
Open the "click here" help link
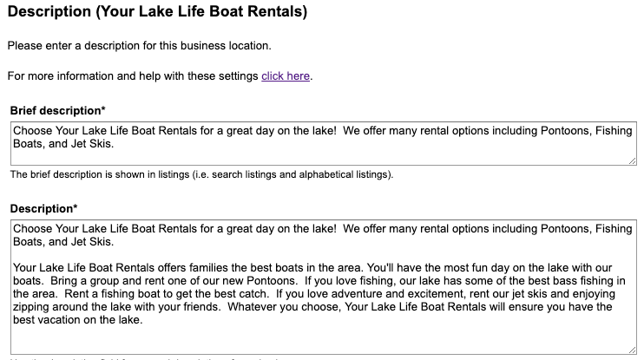point(286,76)
